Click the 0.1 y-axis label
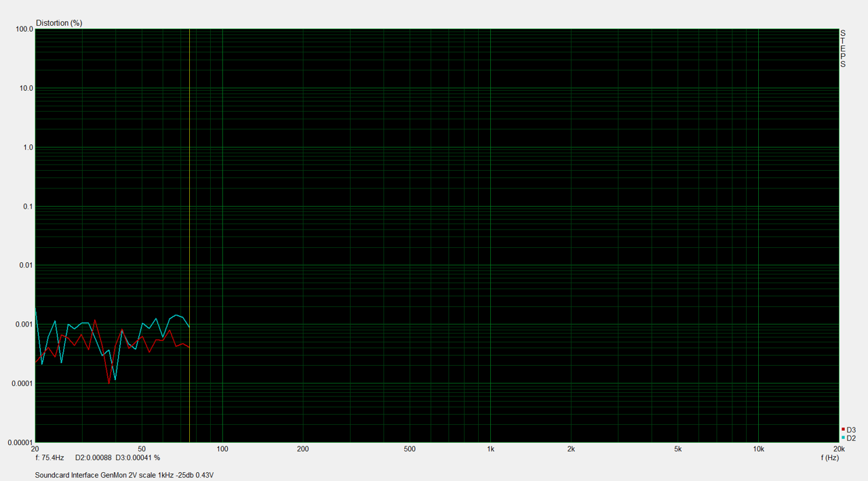This screenshot has width=868, height=481. point(29,207)
